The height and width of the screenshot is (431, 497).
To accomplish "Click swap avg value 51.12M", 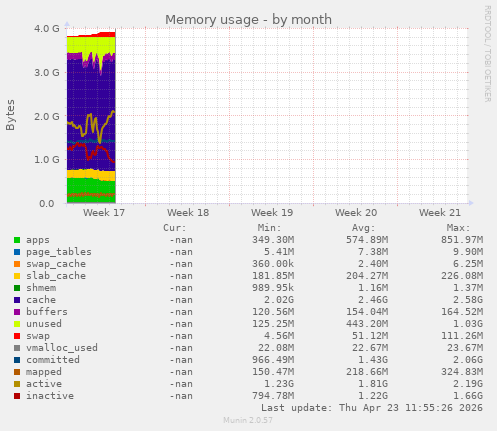I will click(370, 336).
